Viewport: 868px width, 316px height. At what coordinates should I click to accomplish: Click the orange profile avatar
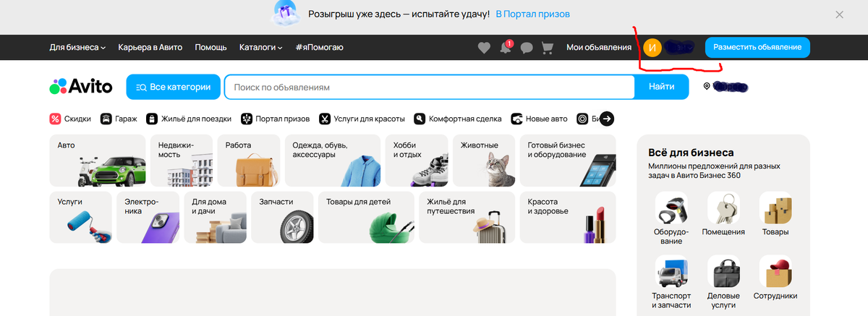point(652,48)
